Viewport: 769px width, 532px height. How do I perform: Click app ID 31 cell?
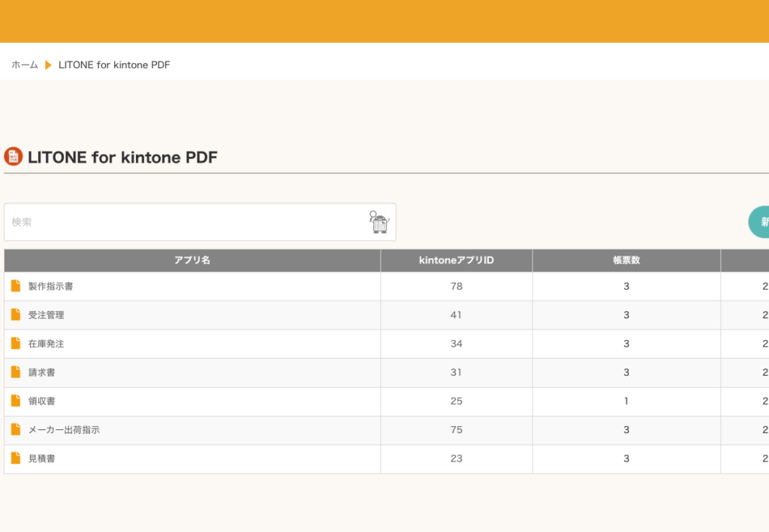pos(457,372)
